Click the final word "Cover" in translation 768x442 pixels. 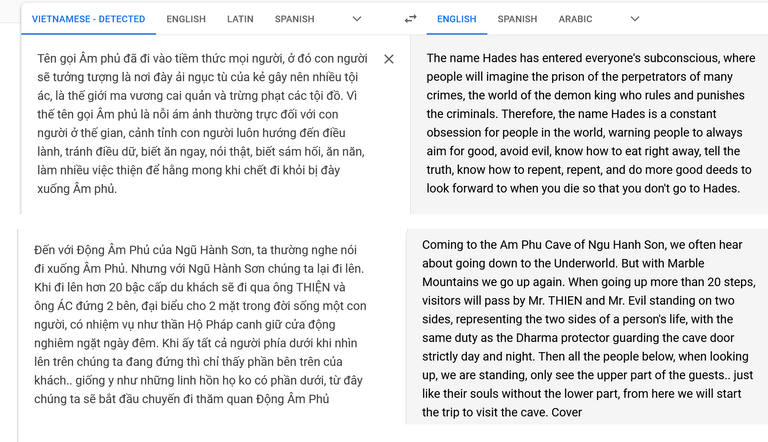pos(566,412)
